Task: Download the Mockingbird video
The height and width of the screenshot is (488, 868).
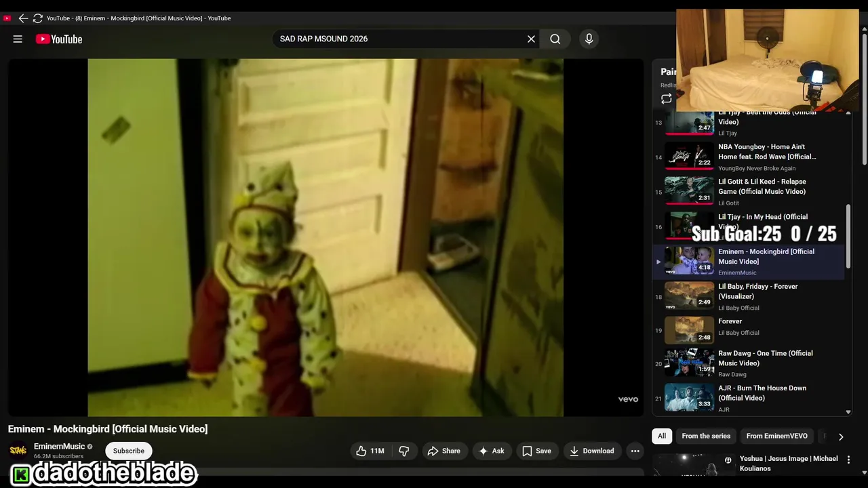Action: coord(592,451)
